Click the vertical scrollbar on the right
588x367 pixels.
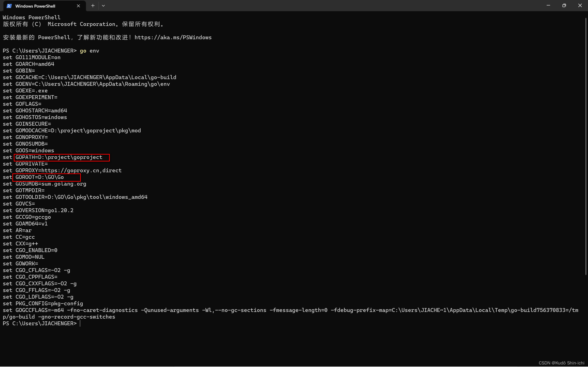pyautogui.click(x=586, y=146)
